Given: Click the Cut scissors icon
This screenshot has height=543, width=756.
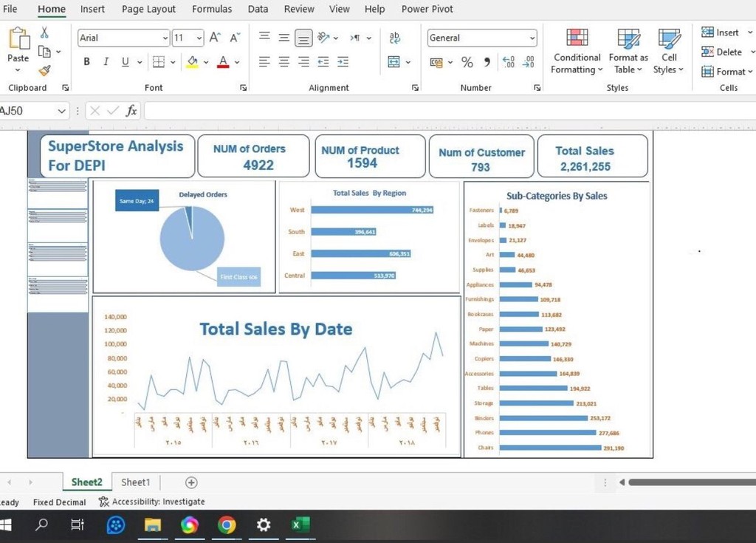Looking at the screenshot, I should pos(44,33).
